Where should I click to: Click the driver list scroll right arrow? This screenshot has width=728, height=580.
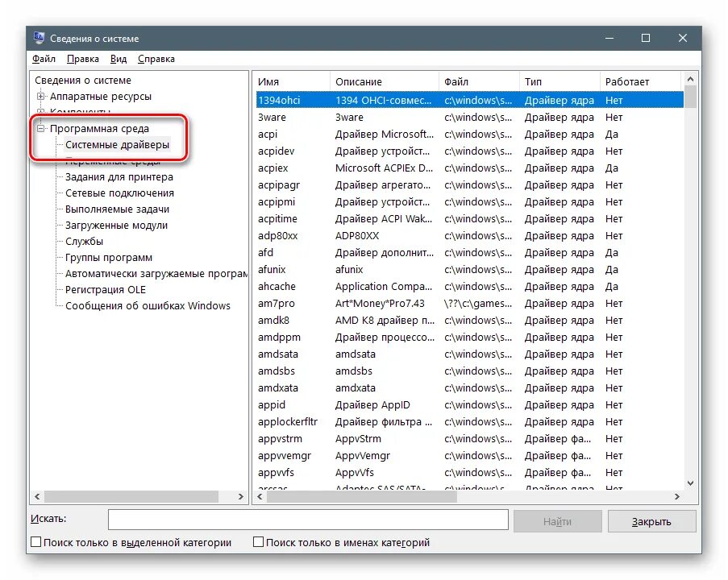tap(677, 496)
